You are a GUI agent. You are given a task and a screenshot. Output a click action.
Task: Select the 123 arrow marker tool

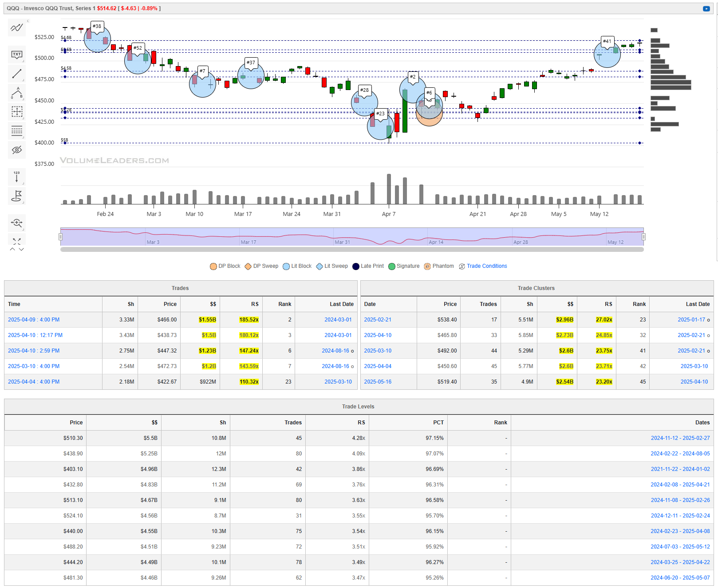tap(17, 176)
